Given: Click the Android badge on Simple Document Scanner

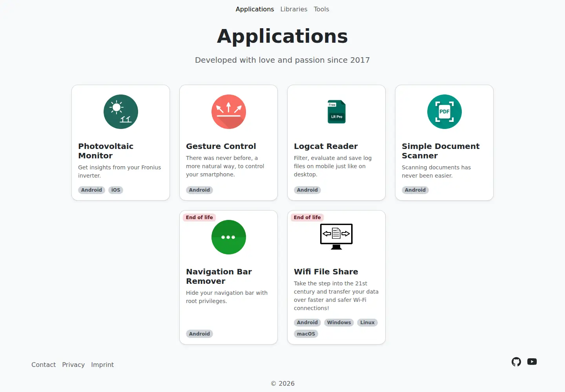Looking at the screenshot, I should (415, 190).
